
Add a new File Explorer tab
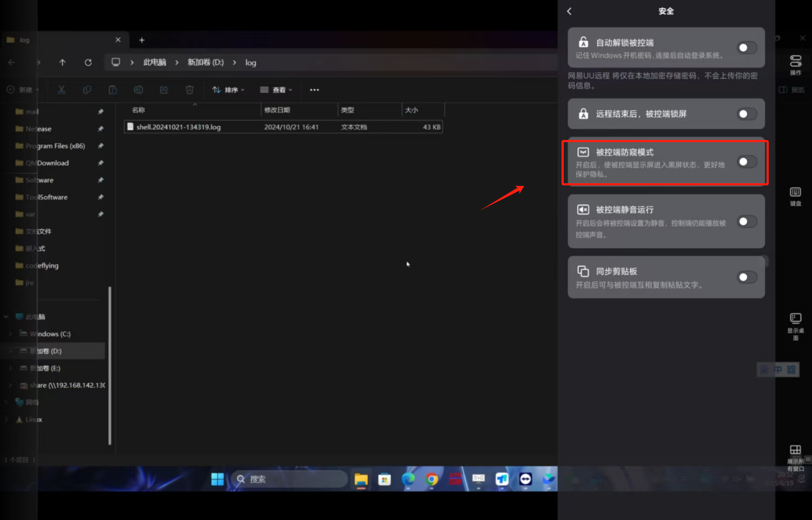(142, 40)
